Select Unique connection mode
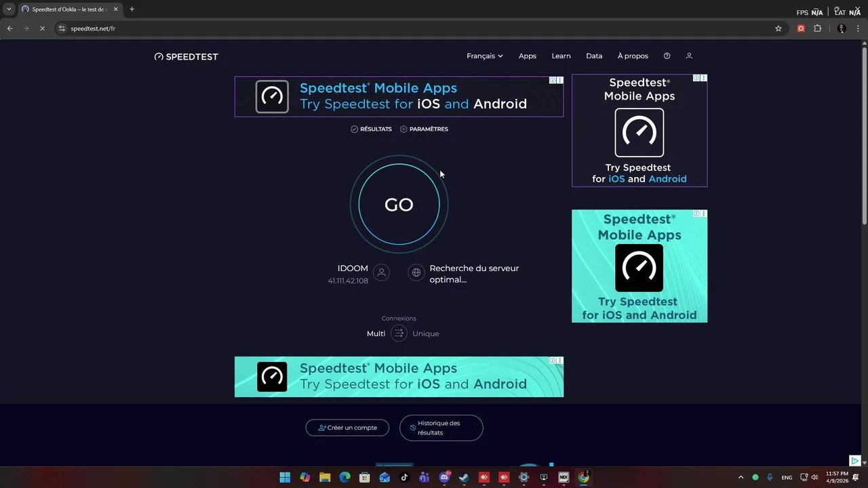868x488 pixels. [x=426, y=333]
